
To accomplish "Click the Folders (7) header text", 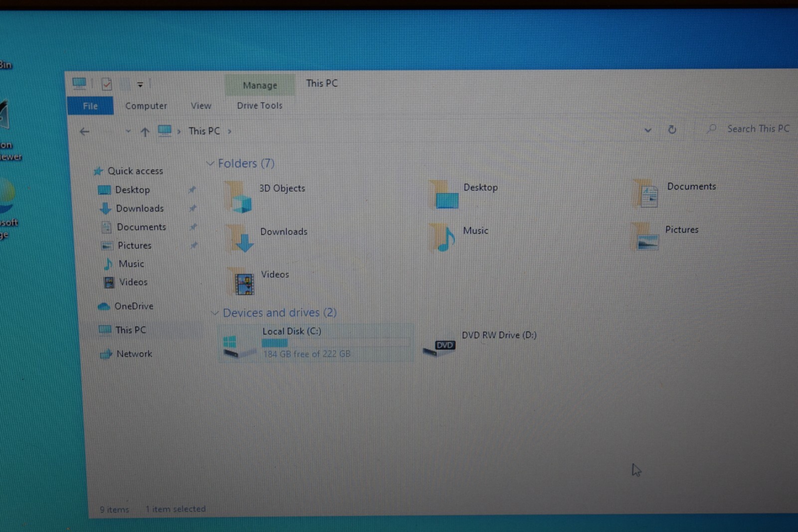I will coord(246,164).
